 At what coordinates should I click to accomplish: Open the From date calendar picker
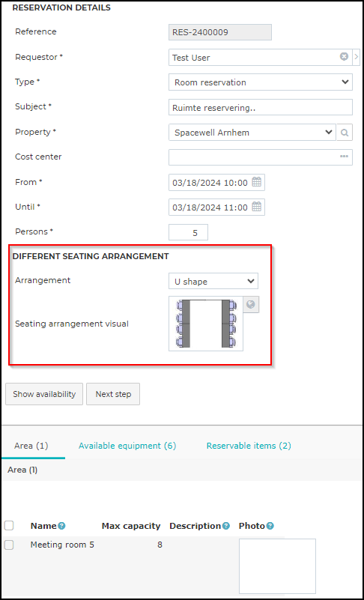point(256,182)
